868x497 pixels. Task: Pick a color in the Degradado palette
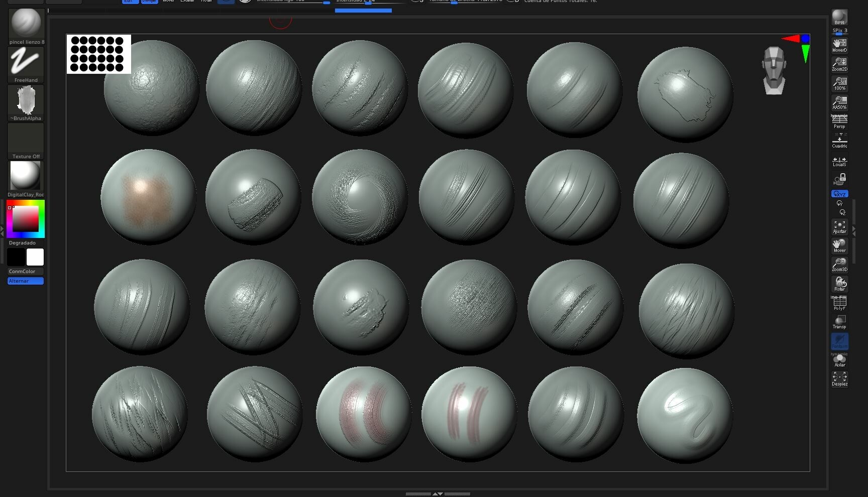coord(24,219)
